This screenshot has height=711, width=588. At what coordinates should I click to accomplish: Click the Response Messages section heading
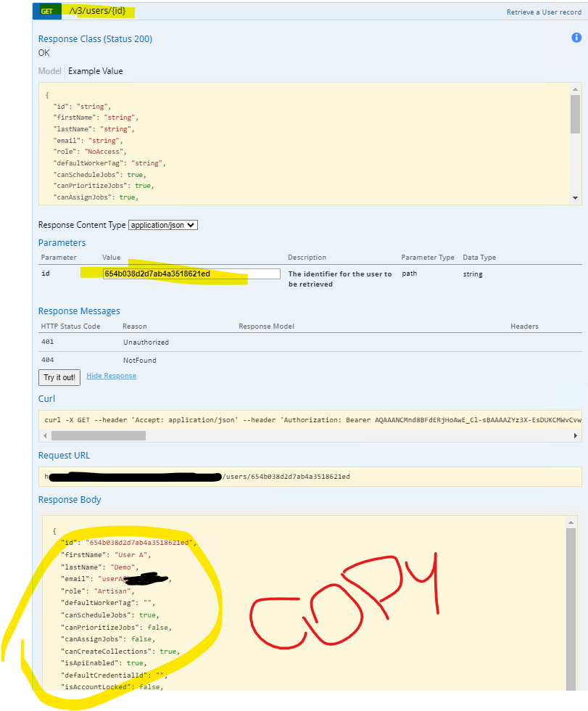coord(78,311)
